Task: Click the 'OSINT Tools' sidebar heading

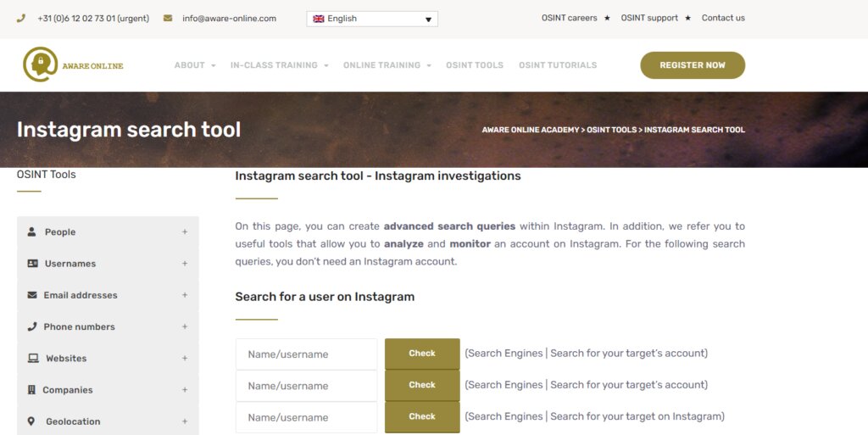Action: [47, 175]
